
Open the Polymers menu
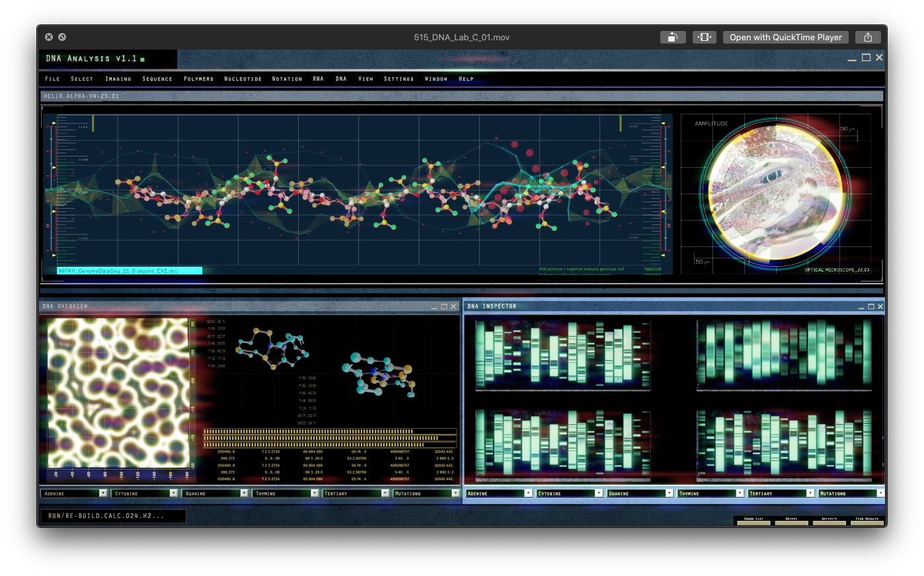pyautogui.click(x=198, y=79)
